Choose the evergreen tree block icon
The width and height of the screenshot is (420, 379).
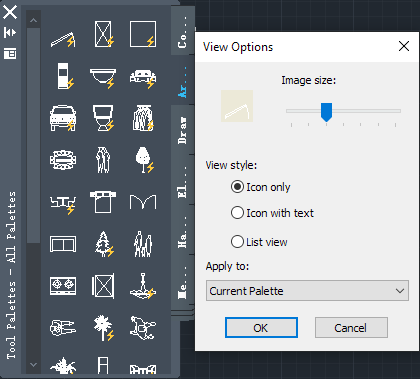coord(104,244)
